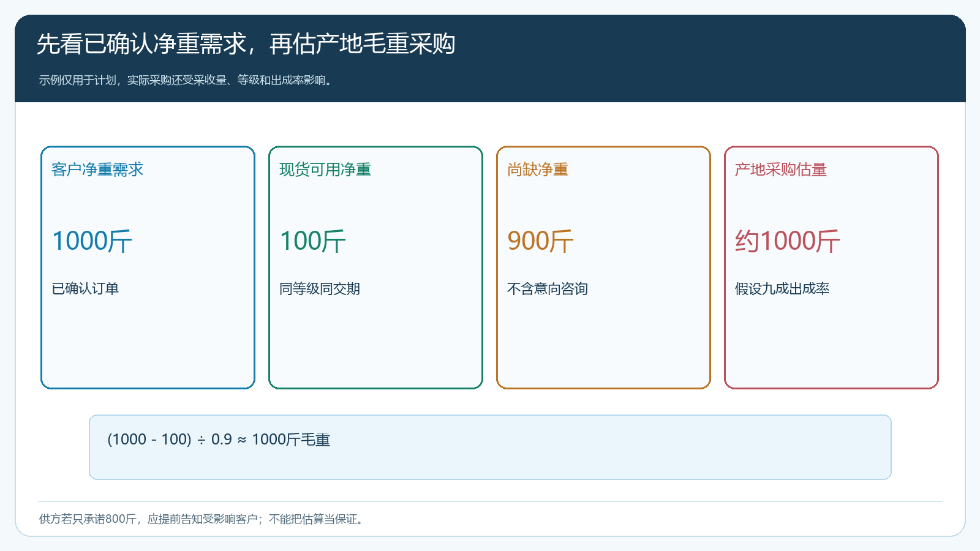Screen dimensions: 980x551
Task: Click the 产地采购估量 card heading
Action: coord(781,170)
